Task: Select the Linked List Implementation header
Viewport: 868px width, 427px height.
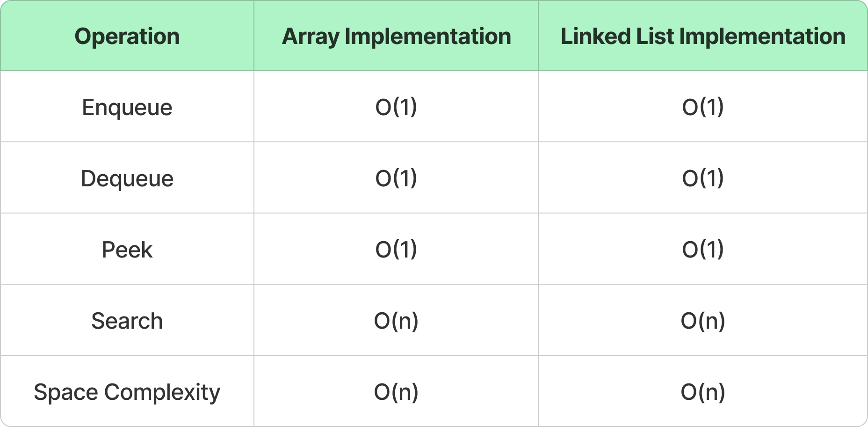Action: [x=702, y=37]
